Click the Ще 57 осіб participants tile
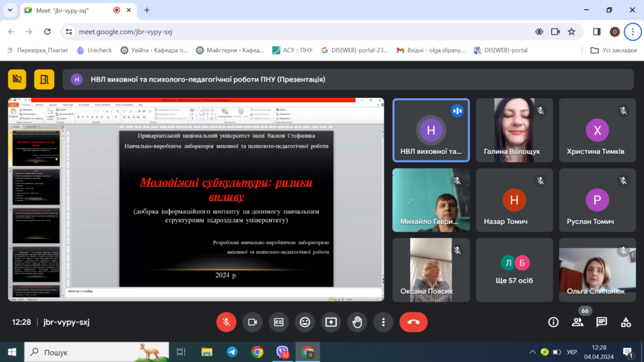 coord(515,269)
